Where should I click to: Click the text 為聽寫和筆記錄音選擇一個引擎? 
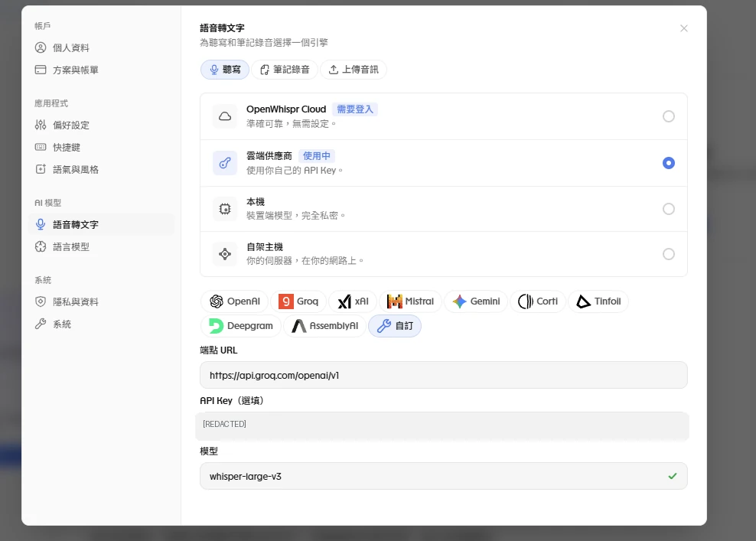click(x=264, y=42)
